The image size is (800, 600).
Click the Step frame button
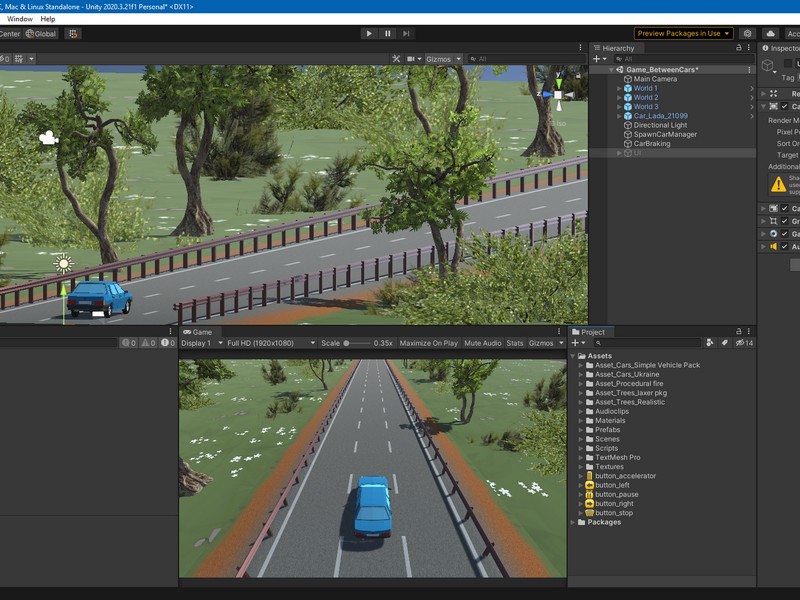click(x=406, y=33)
